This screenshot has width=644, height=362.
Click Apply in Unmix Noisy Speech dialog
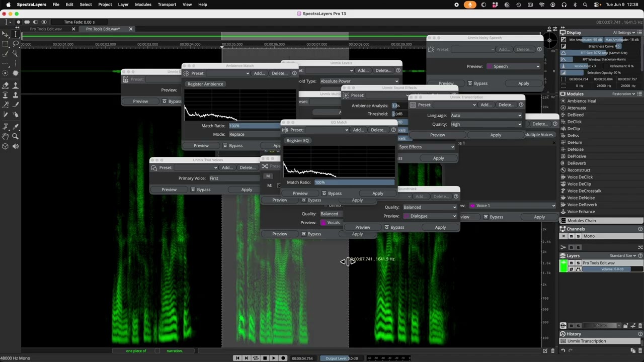point(523,83)
